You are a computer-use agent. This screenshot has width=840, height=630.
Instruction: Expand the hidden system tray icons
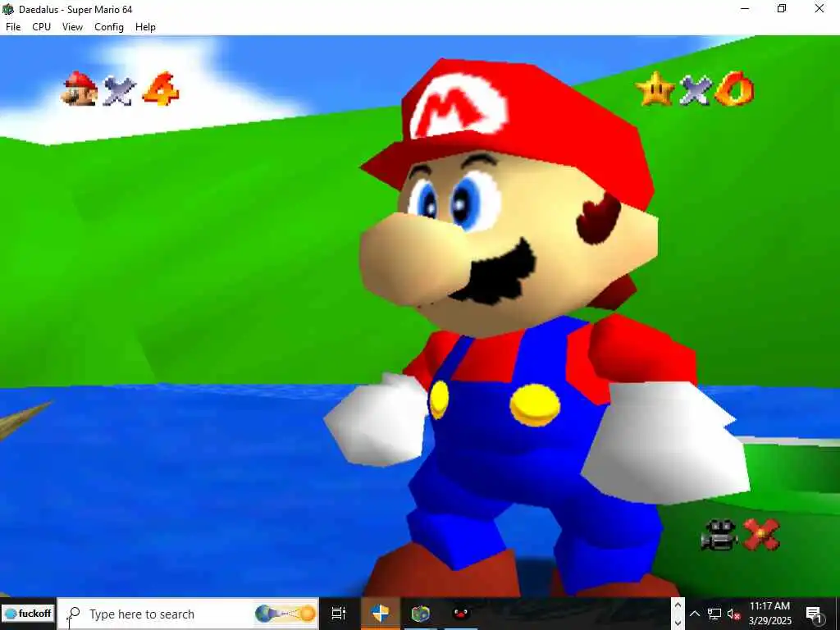pos(694,614)
